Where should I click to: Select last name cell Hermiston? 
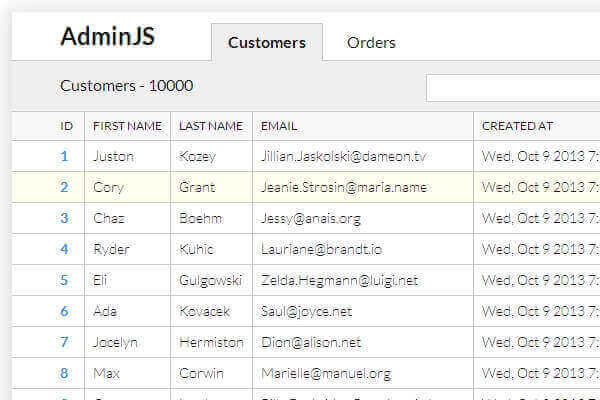pos(211,342)
